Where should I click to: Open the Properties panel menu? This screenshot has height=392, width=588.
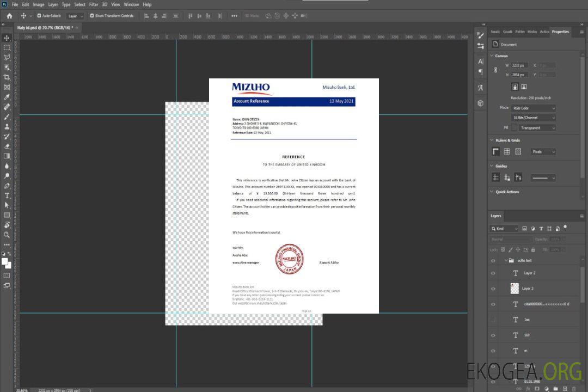pos(581,32)
